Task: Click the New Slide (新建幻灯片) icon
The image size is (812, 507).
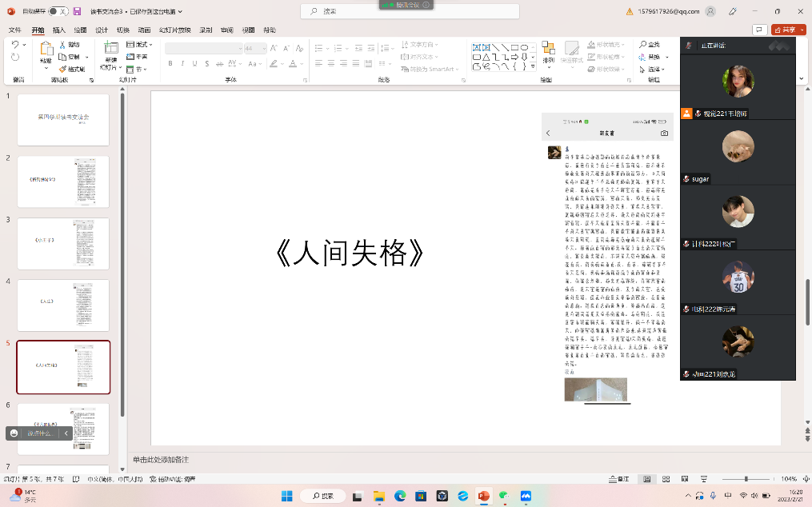Action: 110,48
